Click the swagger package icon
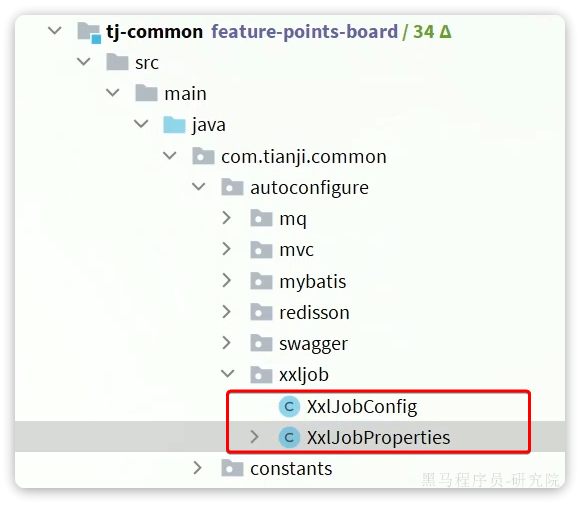 262,343
